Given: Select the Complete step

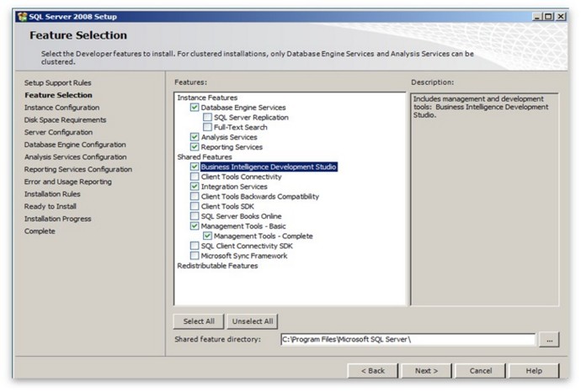Looking at the screenshot, I should (x=40, y=231).
